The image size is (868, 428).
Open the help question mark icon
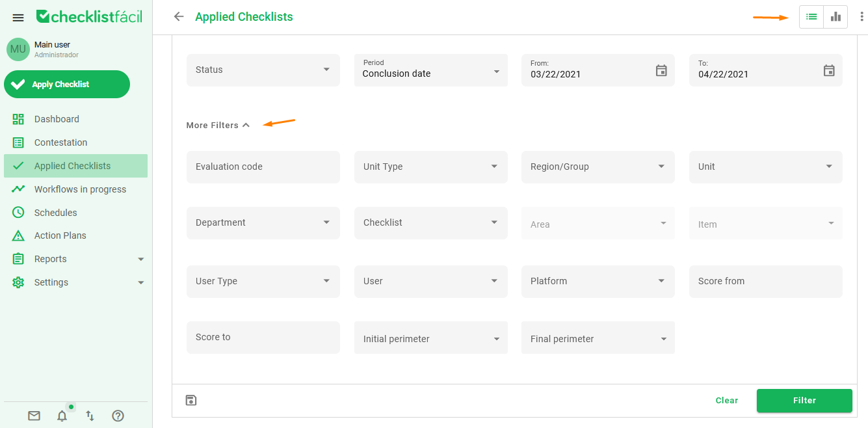[118, 416]
